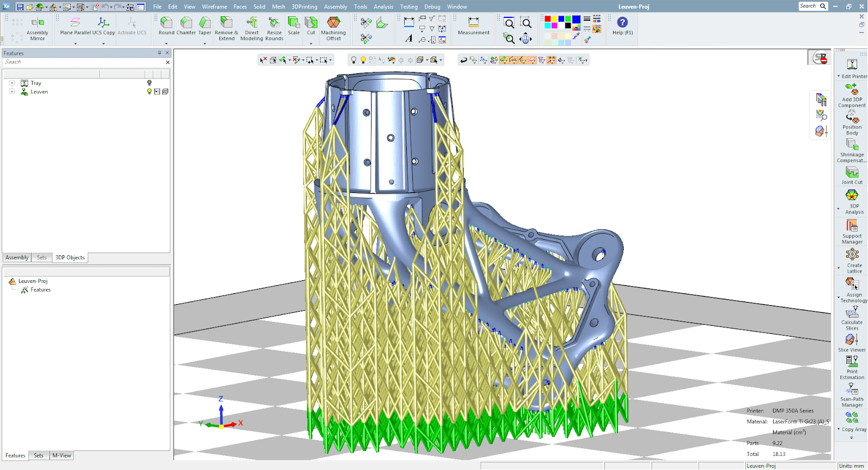Screen dimensions: 868x470
Task: Open the Analysis menu
Action: [x=384, y=7]
